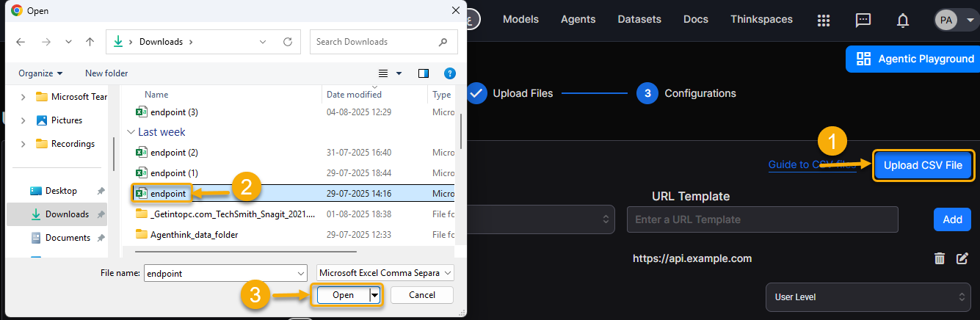980x320 pixels.
Task: Expand the file type filter dropdown
Action: point(385,272)
